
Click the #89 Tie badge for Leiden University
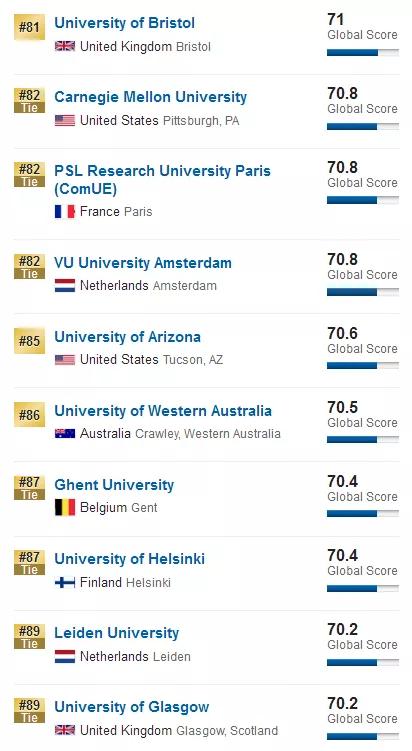(x=29, y=637)
